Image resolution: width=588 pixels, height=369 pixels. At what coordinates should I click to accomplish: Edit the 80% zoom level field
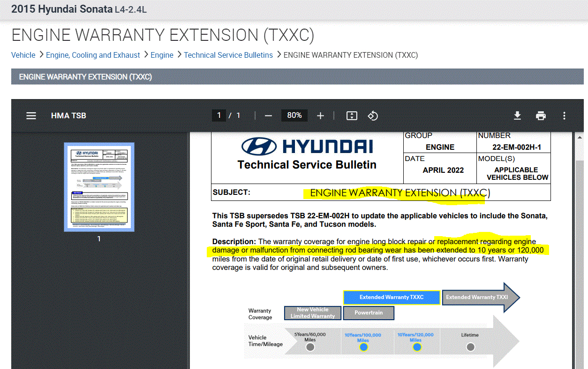pyautogui.click(x=294, y=115)
